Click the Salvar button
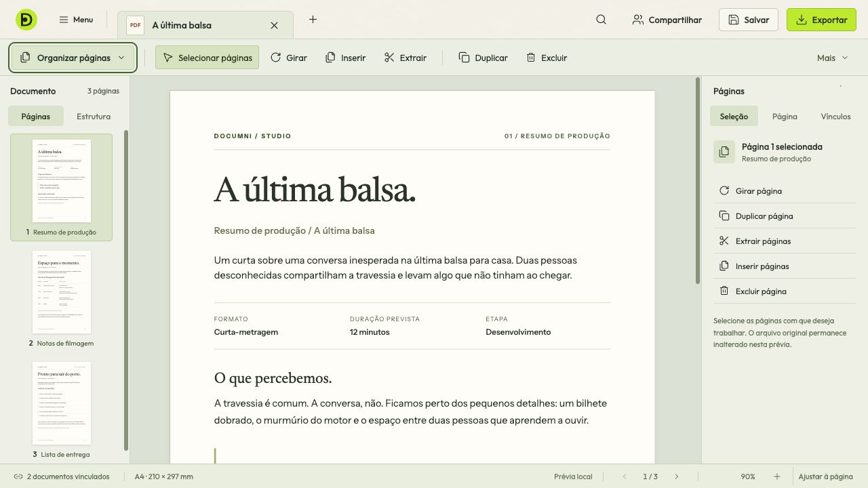This screenshot has width=868, height=488. coord(749,20)
